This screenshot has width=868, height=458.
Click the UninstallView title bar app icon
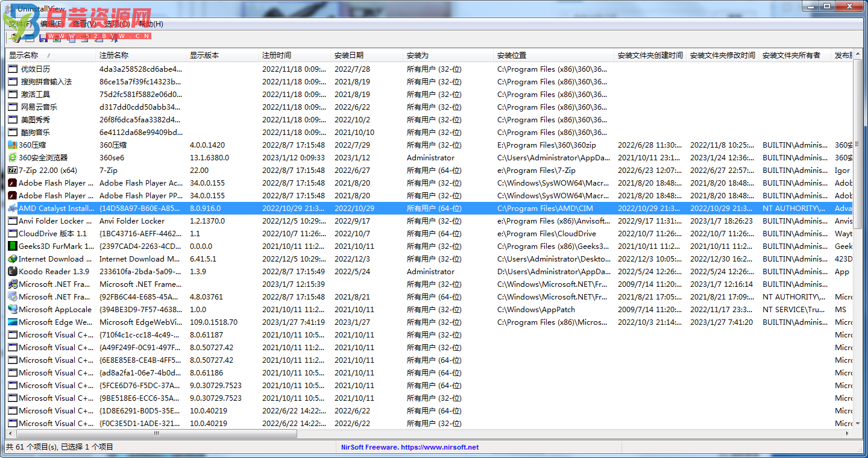(x=8, y=9)
